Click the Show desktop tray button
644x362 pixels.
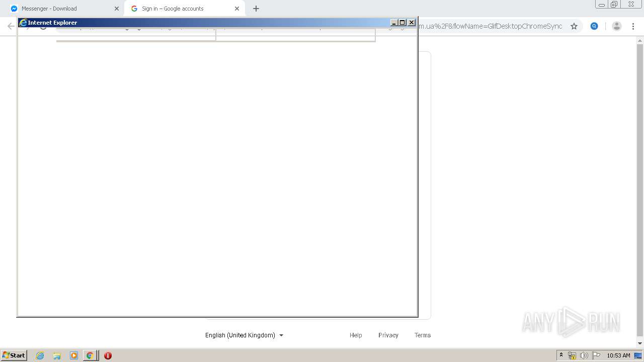(638, 355)
